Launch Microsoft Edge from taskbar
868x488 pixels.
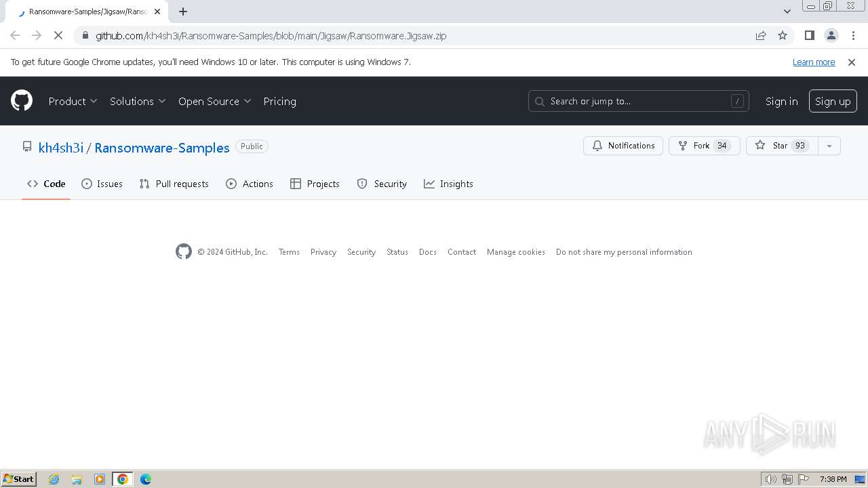tap(146, 479)
